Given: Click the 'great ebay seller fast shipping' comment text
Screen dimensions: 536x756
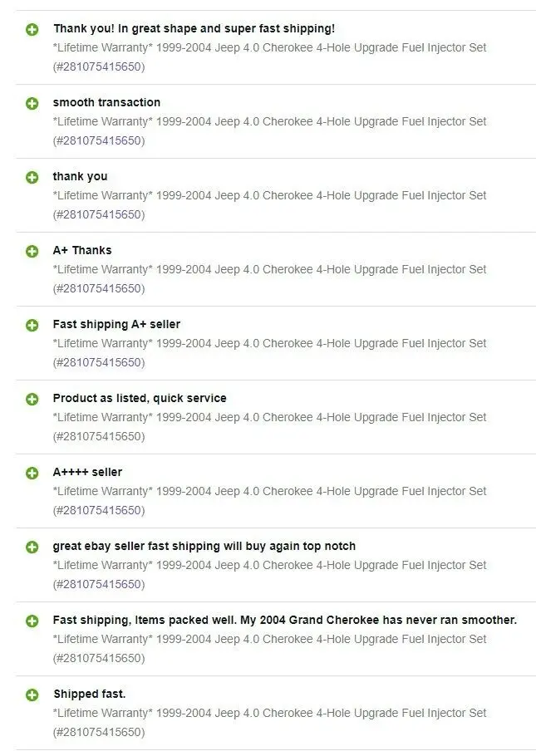Looking at the screenshot, I should [x=204, y=546].
